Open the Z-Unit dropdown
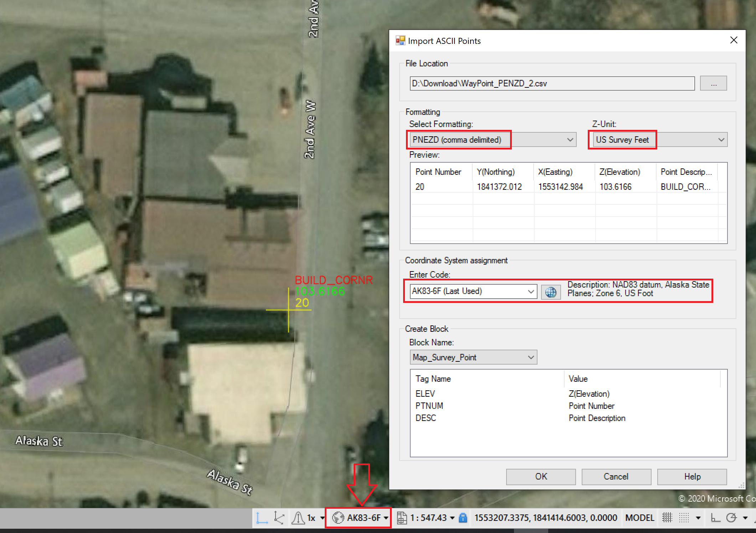756x533 pixels. click(660, 140)
